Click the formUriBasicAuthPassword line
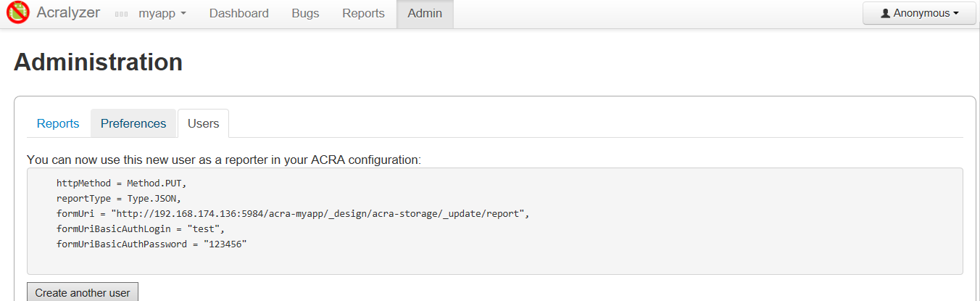Viewport: 980px width, 301px height. point(152,244)
